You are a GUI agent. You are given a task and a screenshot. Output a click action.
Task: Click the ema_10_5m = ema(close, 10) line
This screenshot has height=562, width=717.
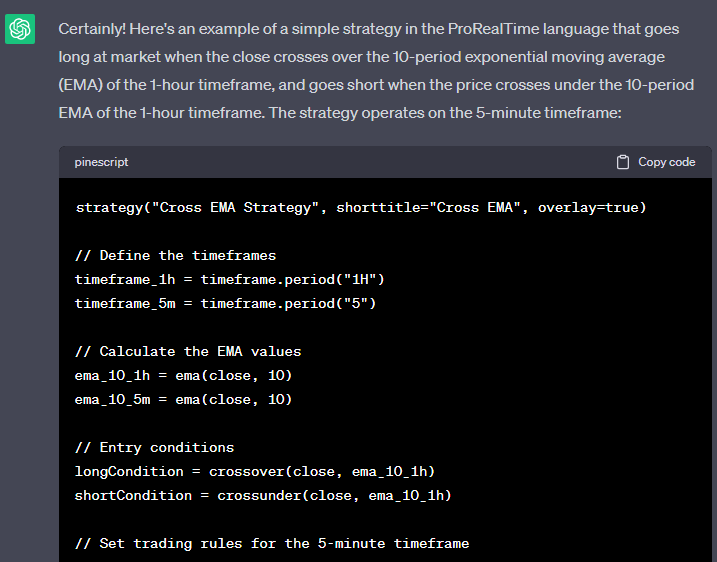tap(183, 399)
